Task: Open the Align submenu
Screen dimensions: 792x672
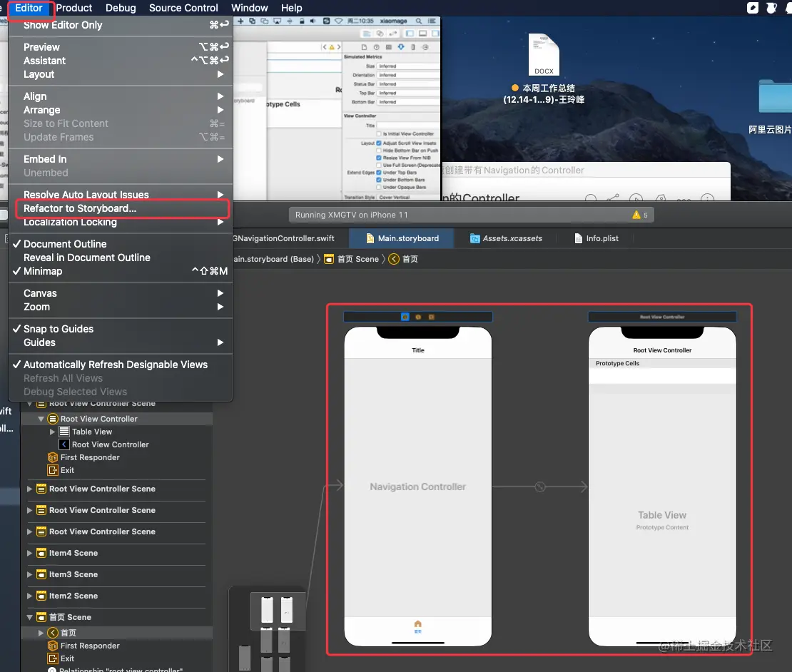Action: coord(120,96)
